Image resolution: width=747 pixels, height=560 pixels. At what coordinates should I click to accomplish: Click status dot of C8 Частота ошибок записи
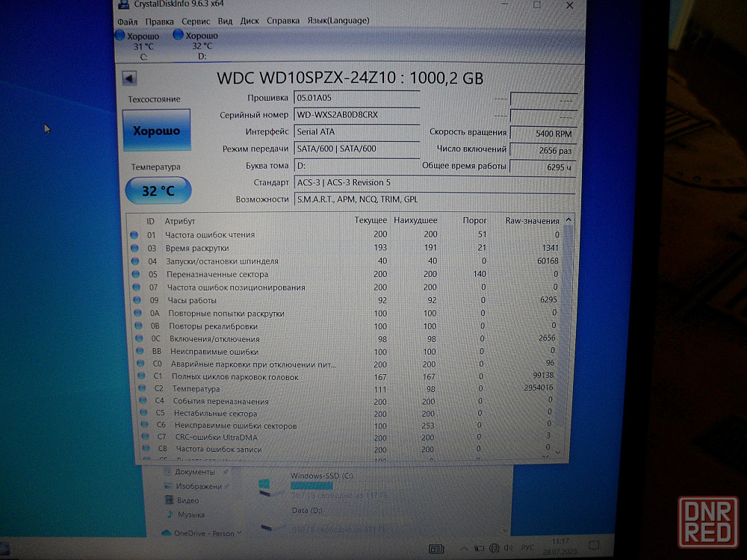(146, 448)
